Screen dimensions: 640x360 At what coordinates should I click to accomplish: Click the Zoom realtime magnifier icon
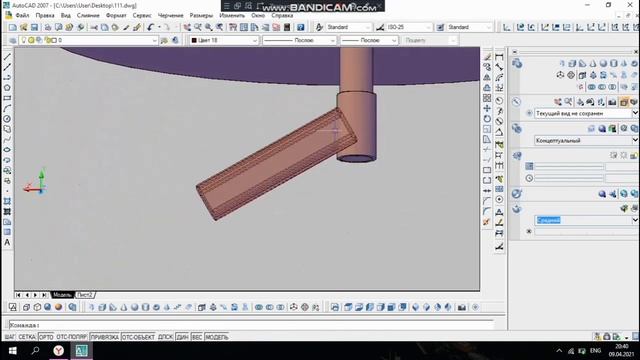(198, 27)
